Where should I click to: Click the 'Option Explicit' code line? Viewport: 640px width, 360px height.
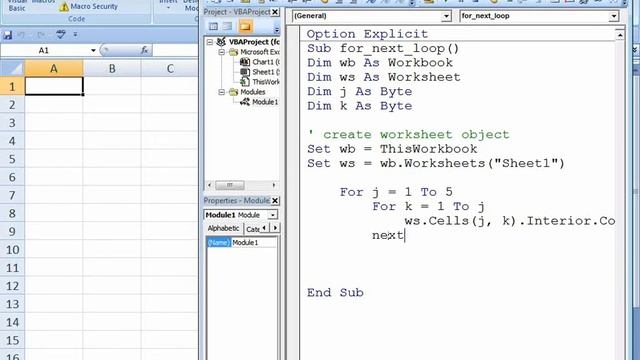pos(367,34)
